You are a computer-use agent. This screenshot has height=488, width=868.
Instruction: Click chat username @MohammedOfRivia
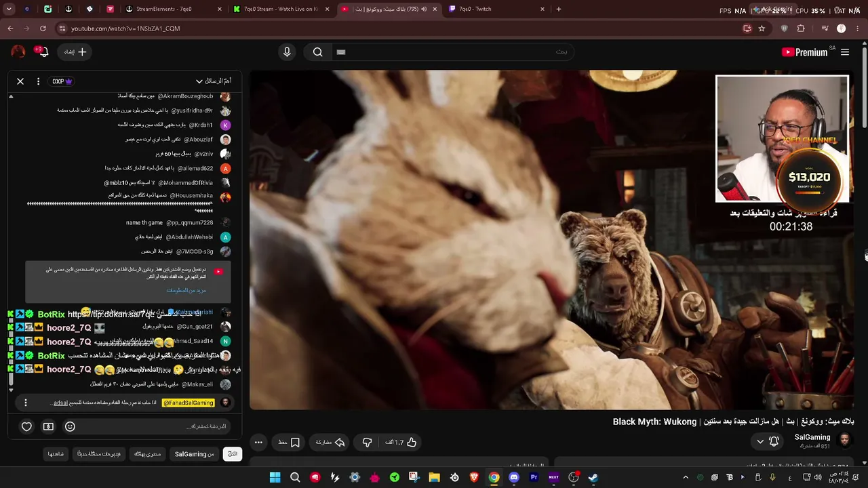186,183
